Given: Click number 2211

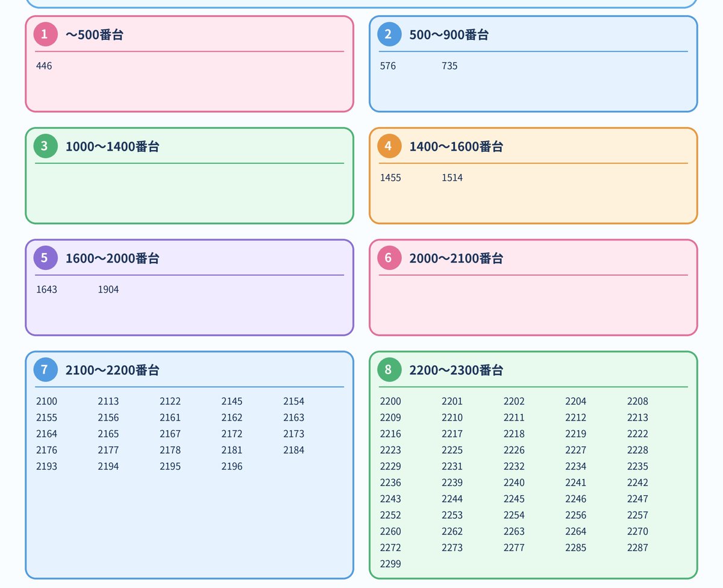Looking at the screenshot, I should [x=514, y=418].
